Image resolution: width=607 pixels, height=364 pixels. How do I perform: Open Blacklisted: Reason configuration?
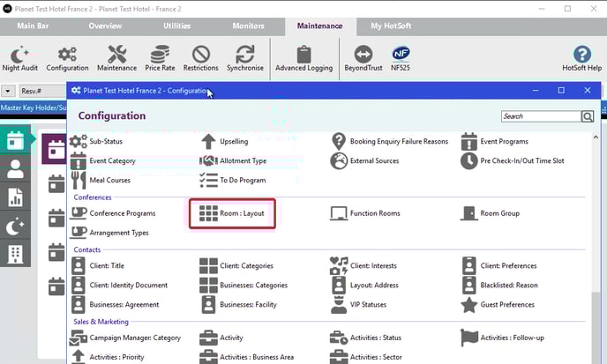(x=500, y=286)
